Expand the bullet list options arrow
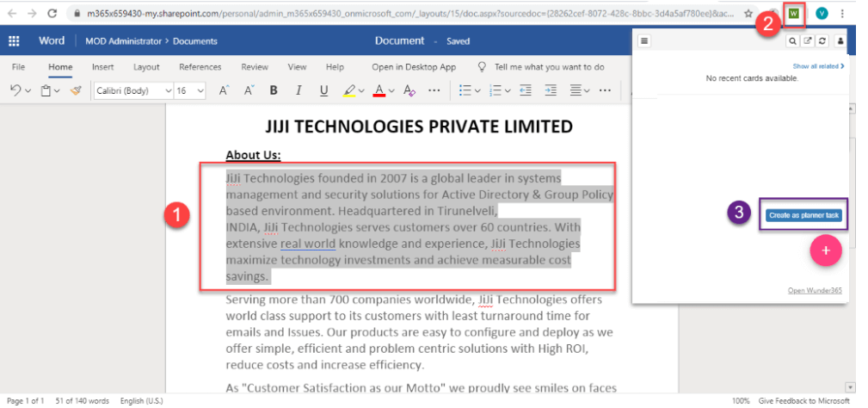Screen dimensions: 868x408 click(x=477, y=90)
